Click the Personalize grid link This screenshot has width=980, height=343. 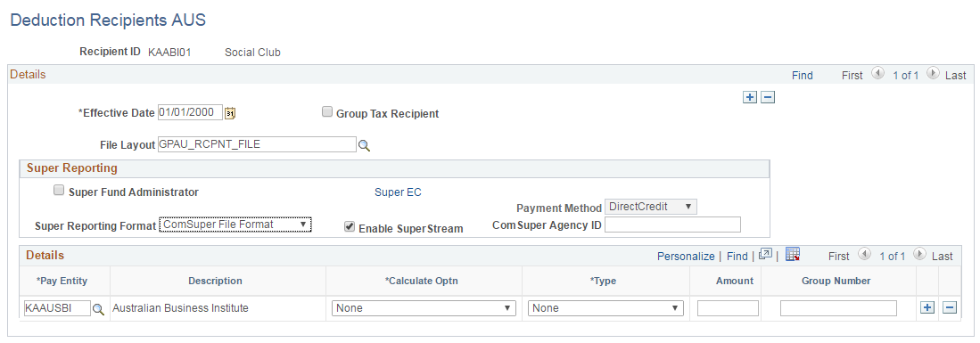(686, 257)
